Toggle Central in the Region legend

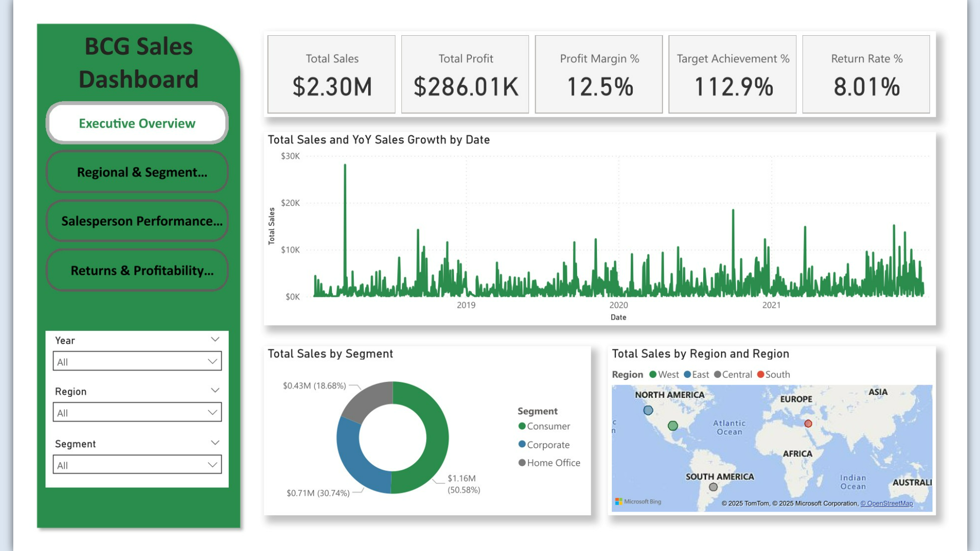(733, 374)
